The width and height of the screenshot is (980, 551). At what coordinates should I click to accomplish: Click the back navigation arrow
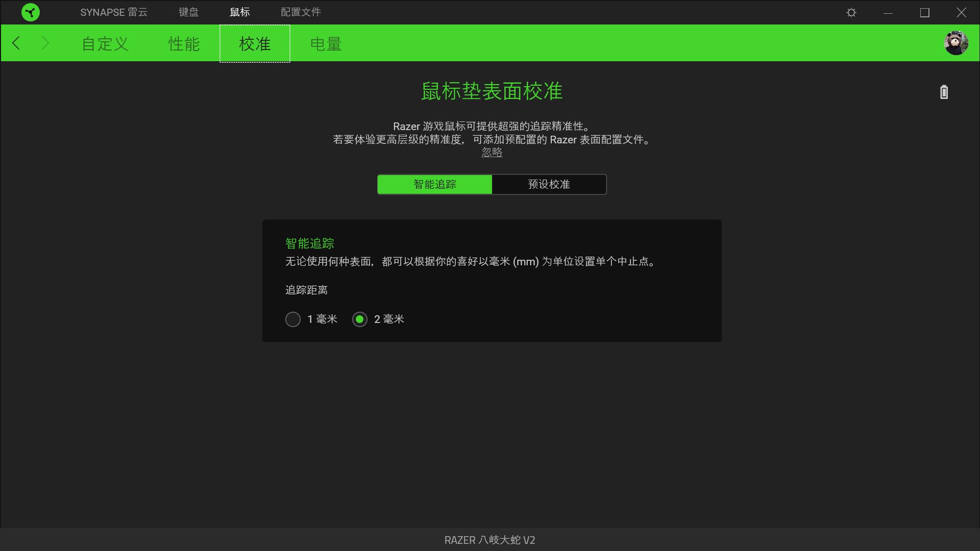coord(16,43)
